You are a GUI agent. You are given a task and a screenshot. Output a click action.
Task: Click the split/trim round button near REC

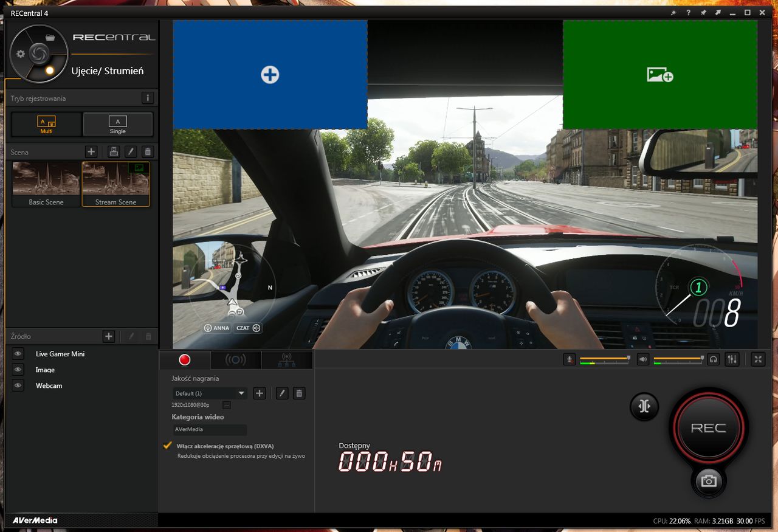pos(645,406)
